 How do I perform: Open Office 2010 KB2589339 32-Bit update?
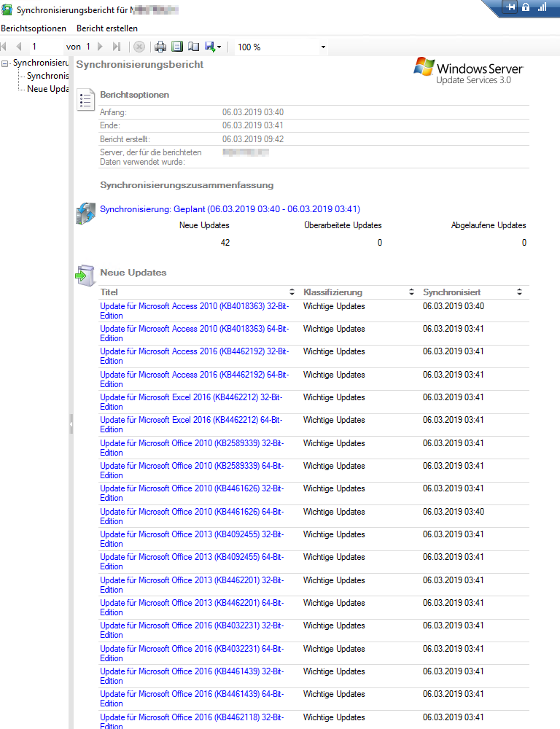click(192, 448)
